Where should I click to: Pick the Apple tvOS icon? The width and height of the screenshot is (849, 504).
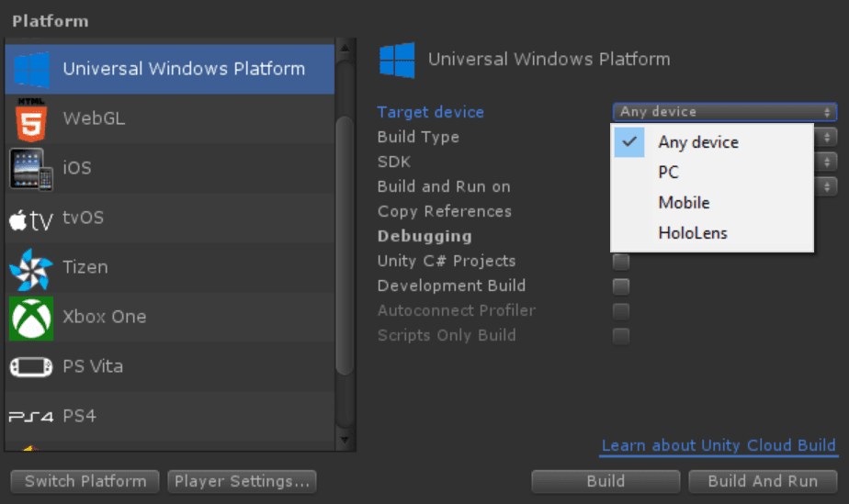31,219
